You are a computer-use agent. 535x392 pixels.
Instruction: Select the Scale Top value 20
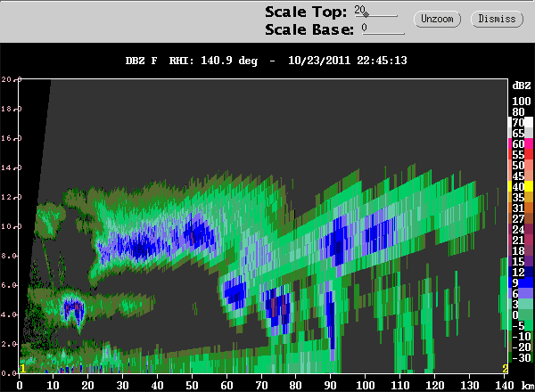coord(359,10)
